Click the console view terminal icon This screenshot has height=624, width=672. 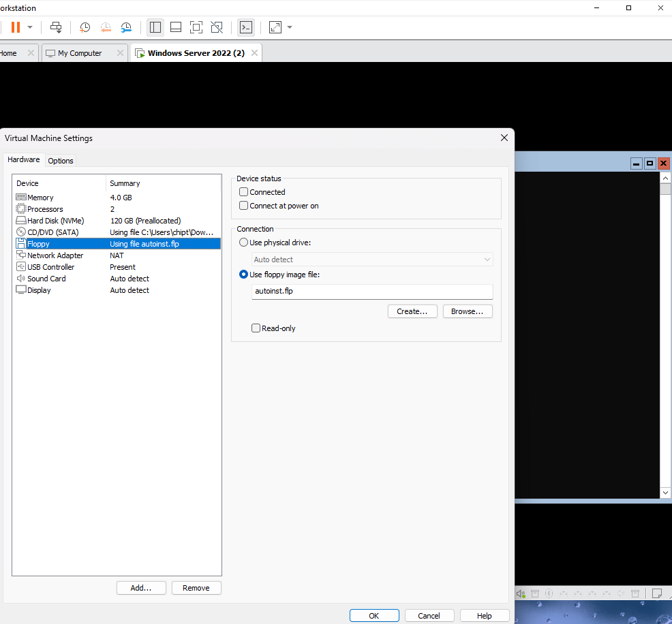tap(245, 27)
